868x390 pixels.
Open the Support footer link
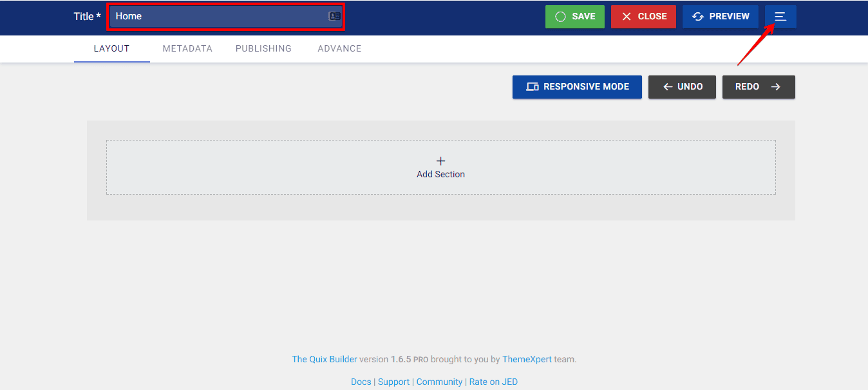coord(393,382)
